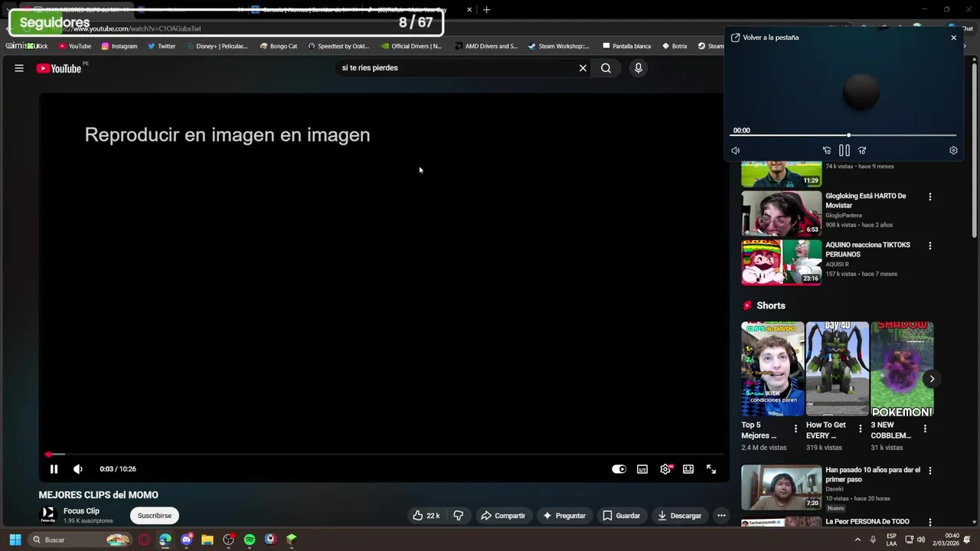Open the YouTube hamburger guide menu
This screenshot has height=551, width=980.
tap(19, 68)
